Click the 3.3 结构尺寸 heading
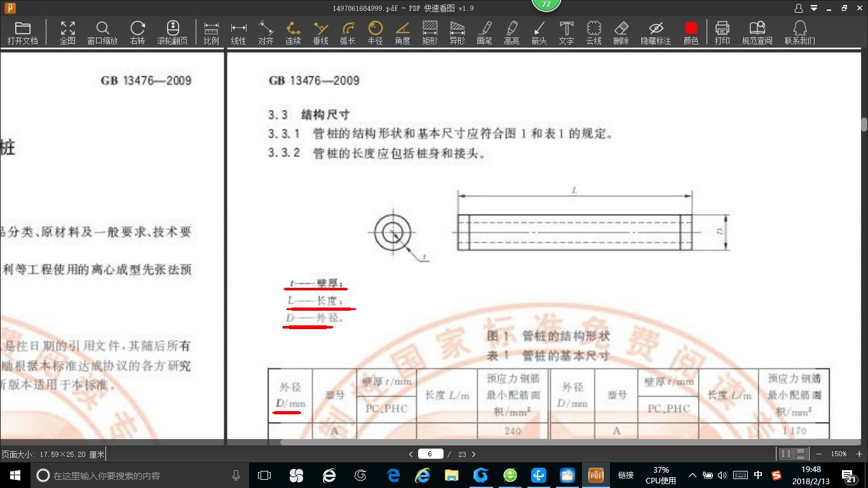This screenshot has width=868, height=488. click(x=308, y=115)
